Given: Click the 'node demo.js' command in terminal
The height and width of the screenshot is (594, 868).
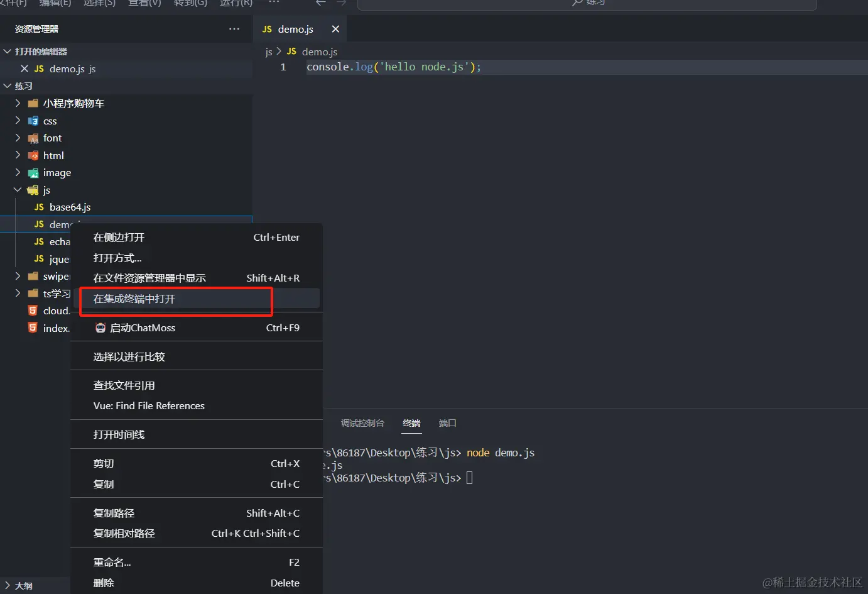Looking at the screenshot, I should pos(501,453).
